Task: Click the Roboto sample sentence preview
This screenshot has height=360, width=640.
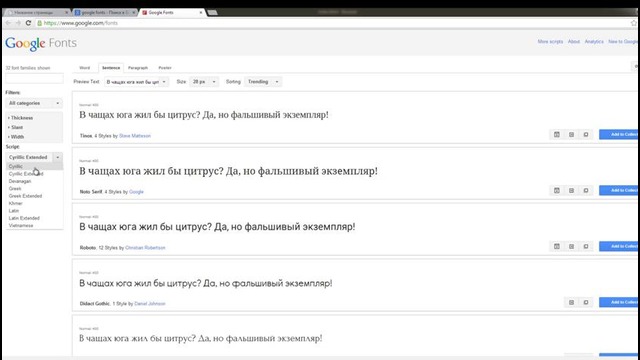Action: 217,227
